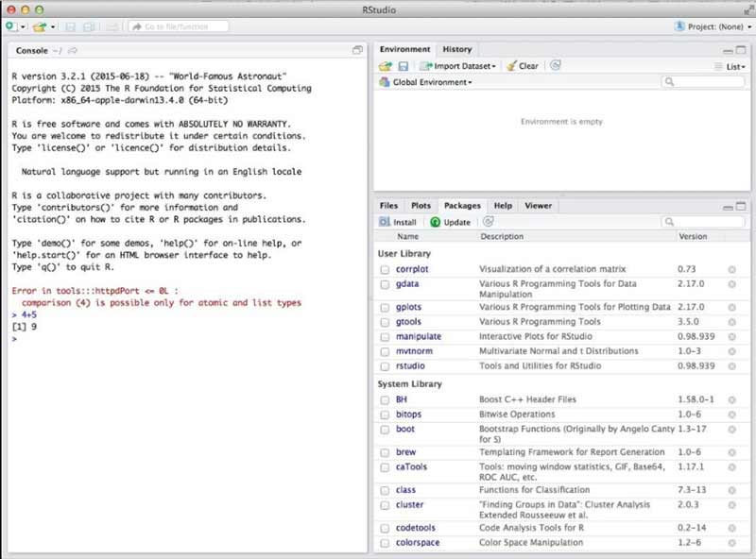Click the Go to file/function field

point(179,26)
